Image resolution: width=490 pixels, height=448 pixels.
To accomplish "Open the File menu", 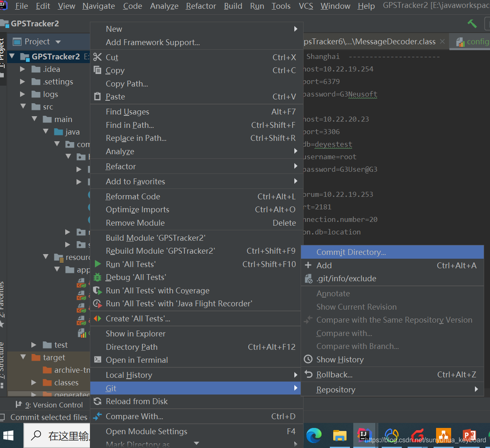I will click(22, 6).
